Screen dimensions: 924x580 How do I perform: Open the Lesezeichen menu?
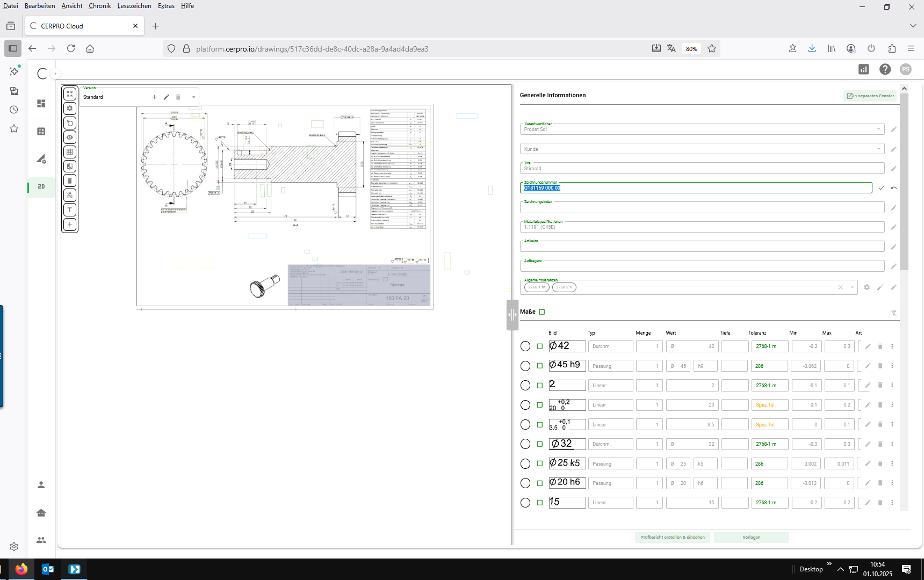(134, 6)
